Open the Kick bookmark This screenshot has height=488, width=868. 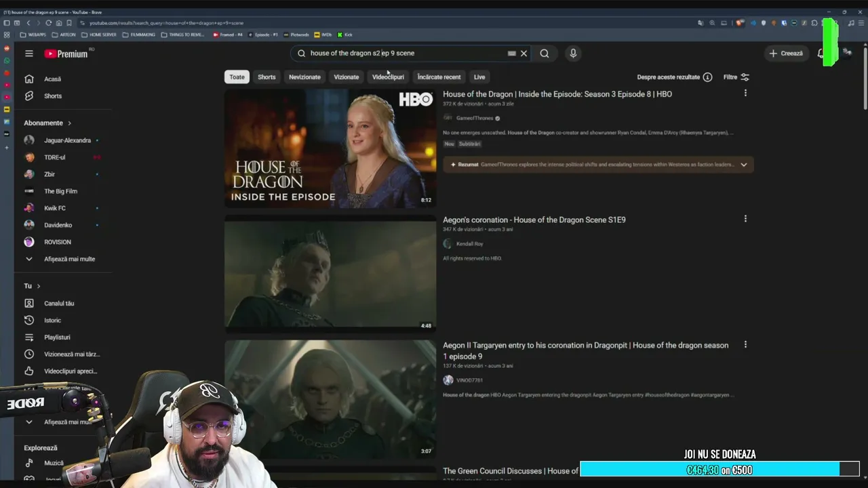click(345, 35)
